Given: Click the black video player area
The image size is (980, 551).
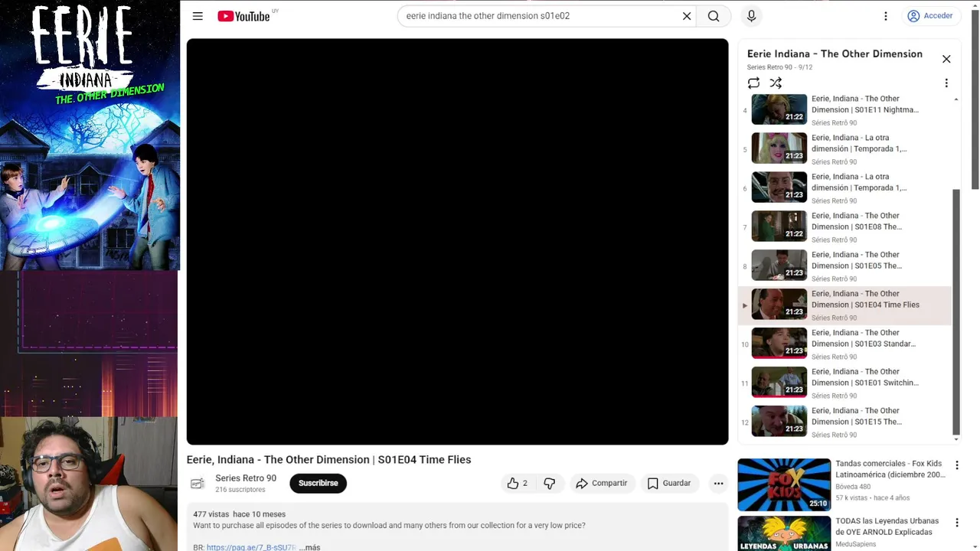Looking at the screenshot, I should coord(457,241).
